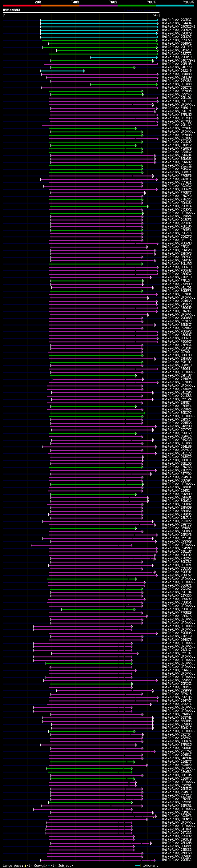Viewport: 197px width, 868px height.
Task: Open the UniRef100_Q8W594 hit label
Action: pyautogui.click(x=177, y=481)
